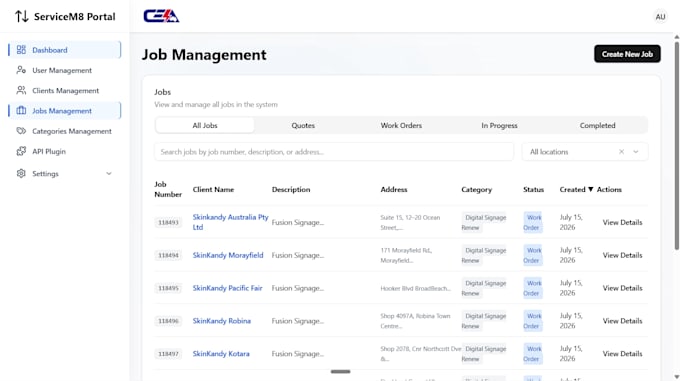Click Digital Signage category badge for SkinKandy Kotara
This screenshot has height=381, width=680.
point(484,354)
